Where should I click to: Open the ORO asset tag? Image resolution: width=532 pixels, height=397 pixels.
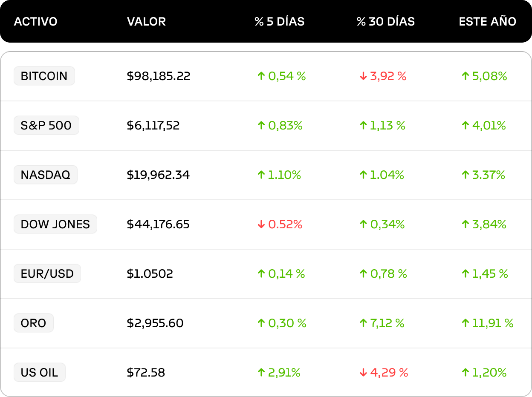pyautogui.click(x=34, y=323)
